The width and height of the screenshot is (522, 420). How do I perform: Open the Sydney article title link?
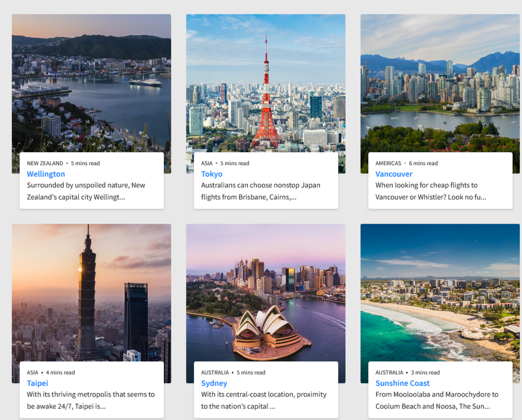[214, 383]
